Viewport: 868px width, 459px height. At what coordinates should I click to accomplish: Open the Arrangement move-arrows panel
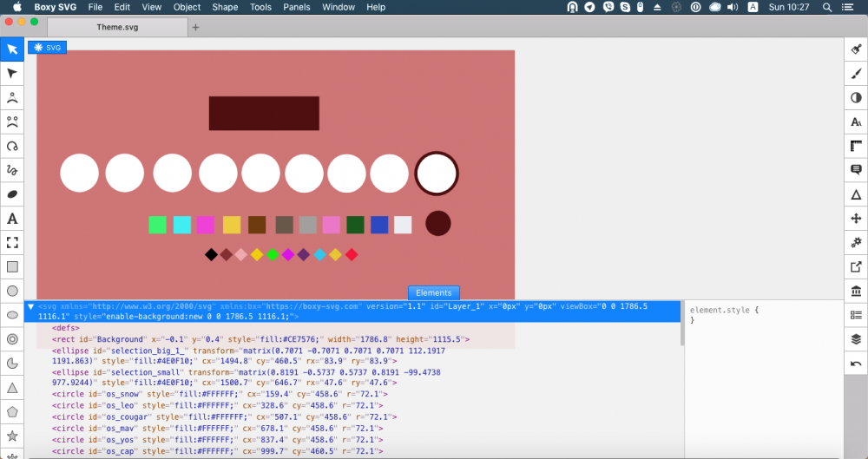tap(856, 219)
